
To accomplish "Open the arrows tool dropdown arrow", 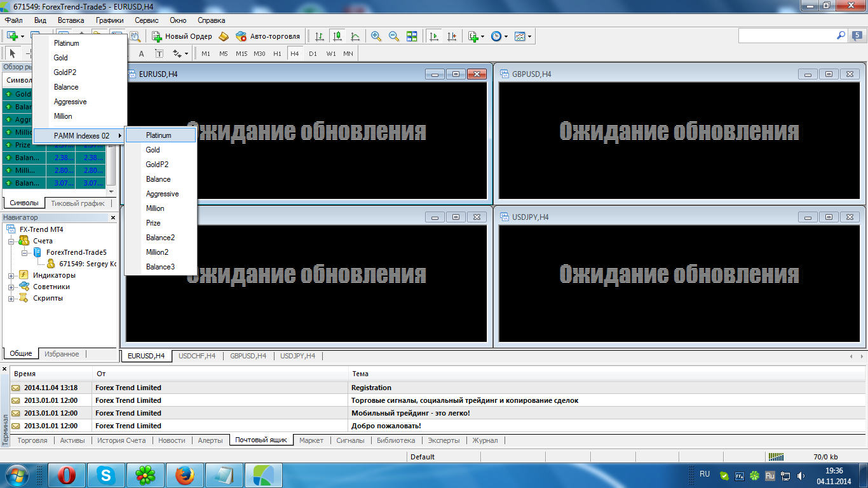I will [x=186, y=53].
